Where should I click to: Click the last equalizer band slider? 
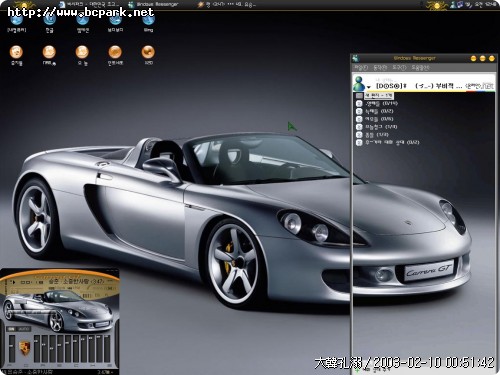107,349
